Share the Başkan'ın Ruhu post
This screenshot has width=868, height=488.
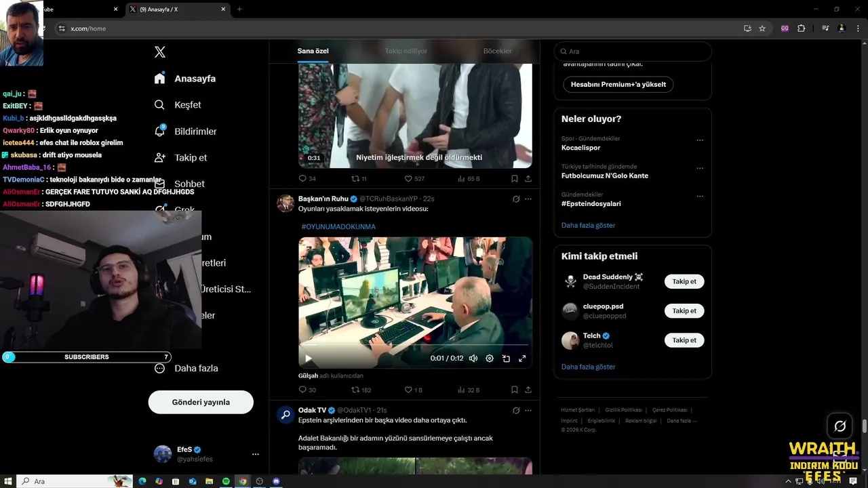(x=528, y=390)
